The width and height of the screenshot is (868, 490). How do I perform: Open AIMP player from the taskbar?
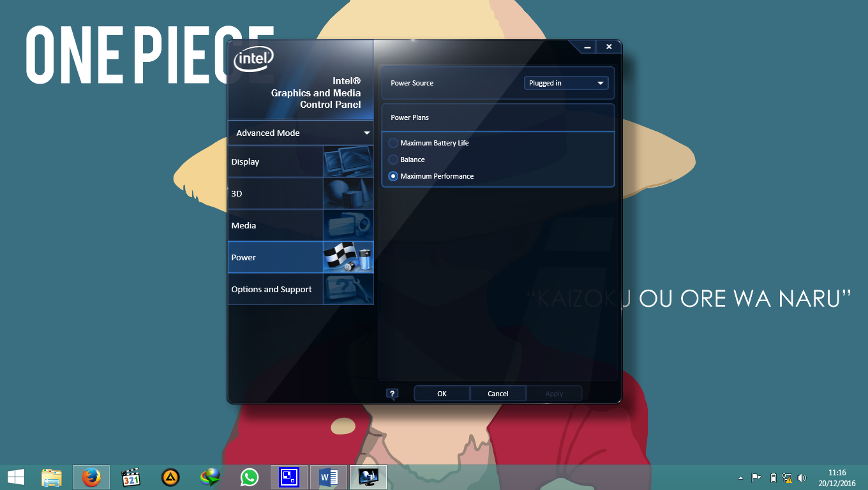pos(170,477)
